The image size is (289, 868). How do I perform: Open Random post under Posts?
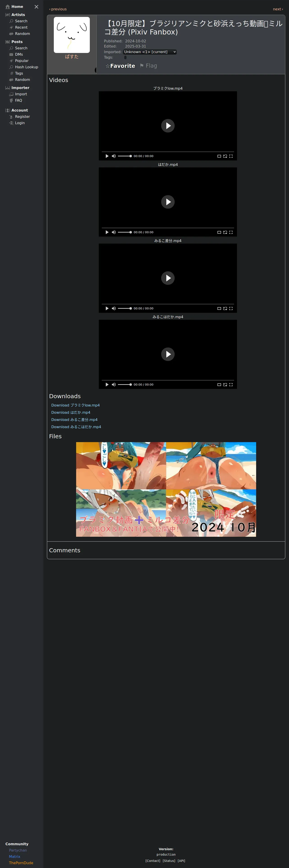22,80
